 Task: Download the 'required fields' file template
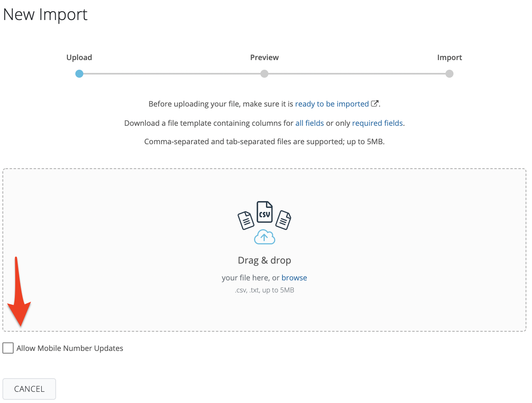click(377, 123)
